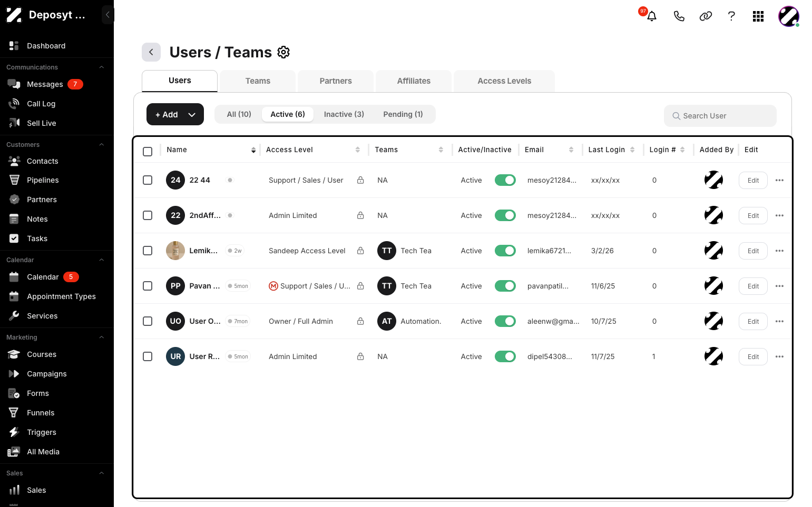This screenshot has height=507, width=812.
Task: Collapse the Customers section
Action: (101, 145)
